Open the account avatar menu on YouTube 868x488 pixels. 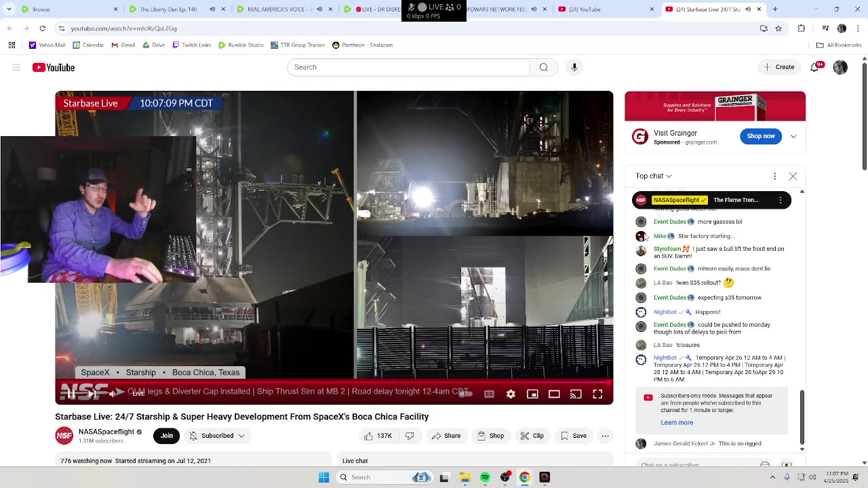(840, 67)
